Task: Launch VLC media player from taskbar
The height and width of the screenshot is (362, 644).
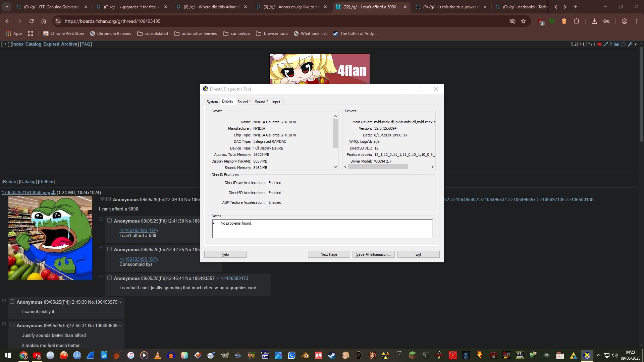Action: coord(157,355)
